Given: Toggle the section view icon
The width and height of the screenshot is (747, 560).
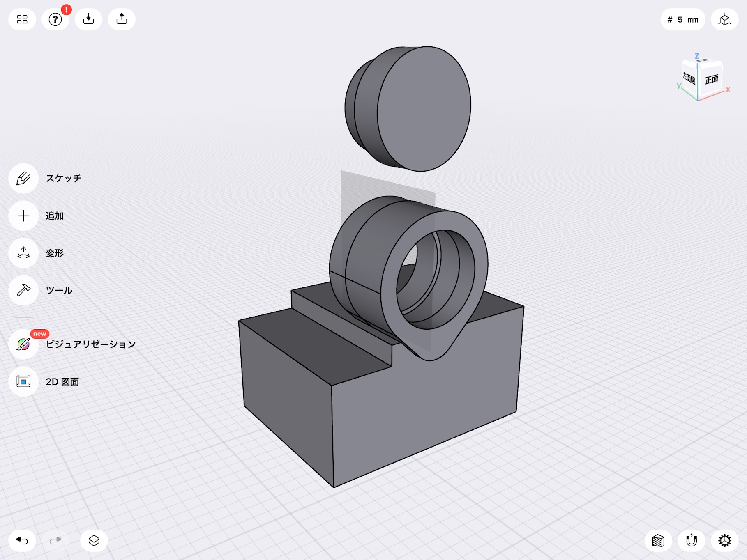Looking at the screenshot, I should coord(658,540).
